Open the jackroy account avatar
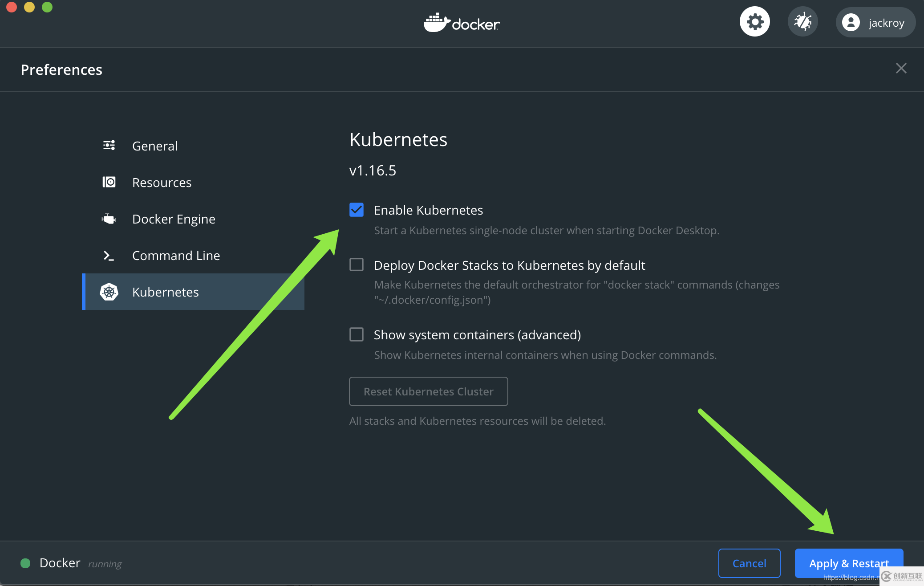Viewport: 924px width, 586px height. pos(852,22)
